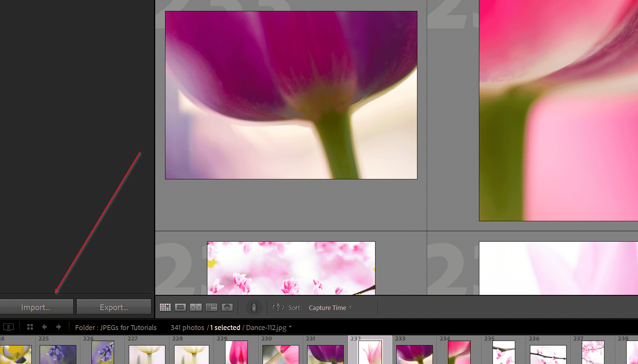This screenshot has height=364, width=638.
Task: Activate Survey view
Action: click(212, 307)
